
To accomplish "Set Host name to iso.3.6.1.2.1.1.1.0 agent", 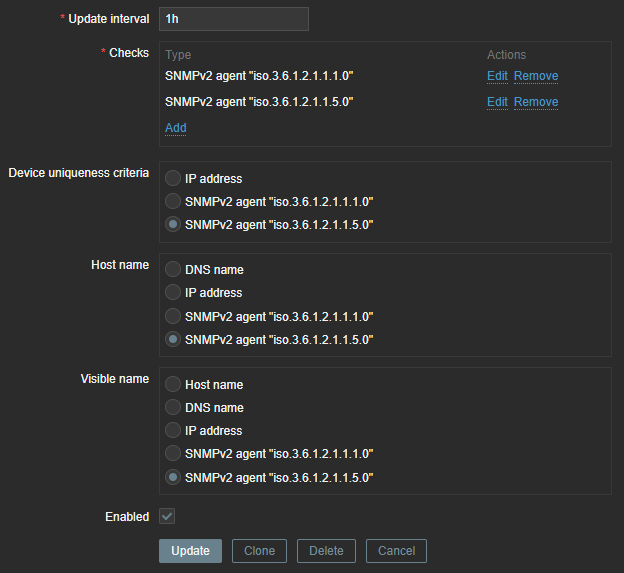I will click(x=173, y=316).
